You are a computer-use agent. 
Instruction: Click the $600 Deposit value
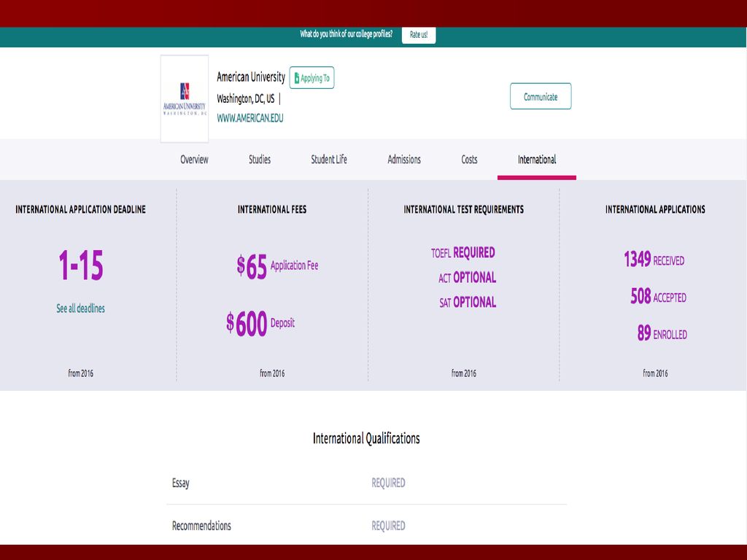click(260, 324)
